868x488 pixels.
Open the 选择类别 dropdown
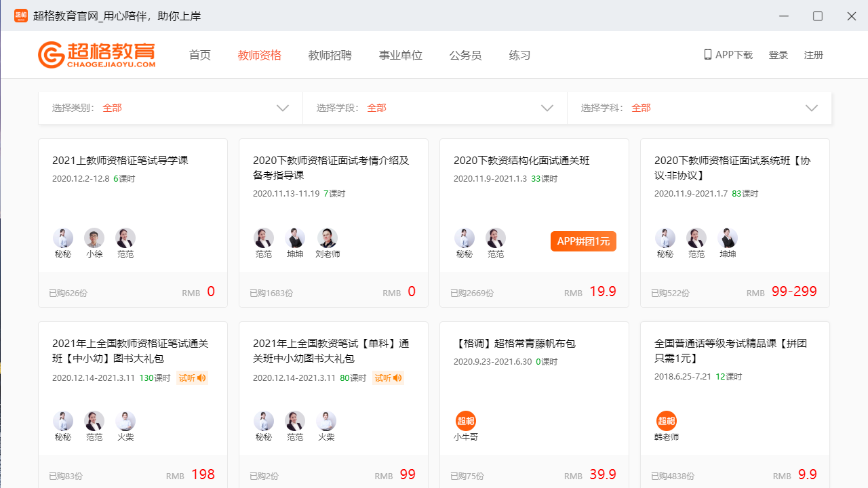tap(283, 108)
